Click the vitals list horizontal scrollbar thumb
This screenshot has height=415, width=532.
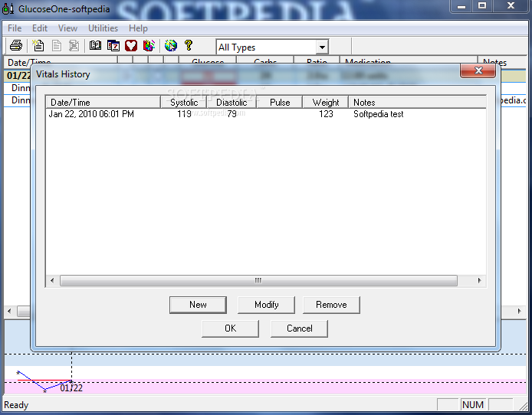coord(258,280)
